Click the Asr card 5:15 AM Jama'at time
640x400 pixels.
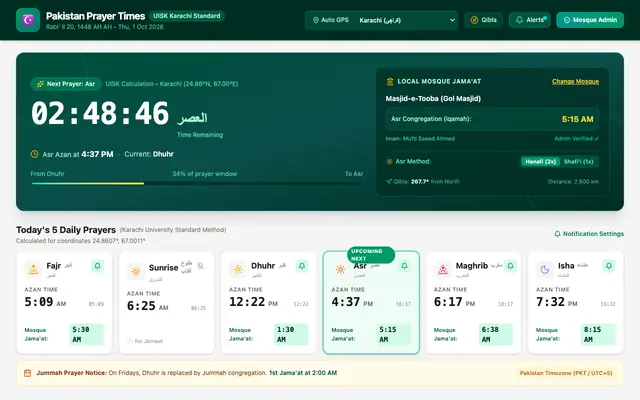coord(394,334)
